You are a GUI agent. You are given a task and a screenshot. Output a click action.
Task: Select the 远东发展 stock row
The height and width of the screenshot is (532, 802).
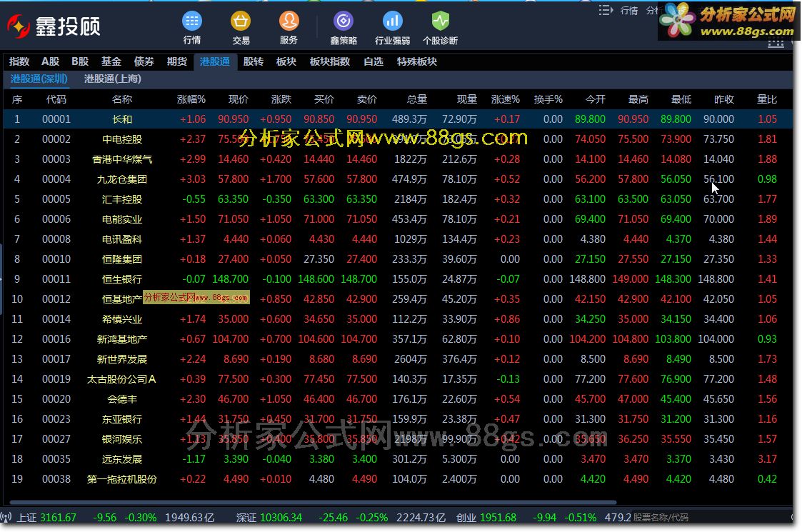point(398,459)
